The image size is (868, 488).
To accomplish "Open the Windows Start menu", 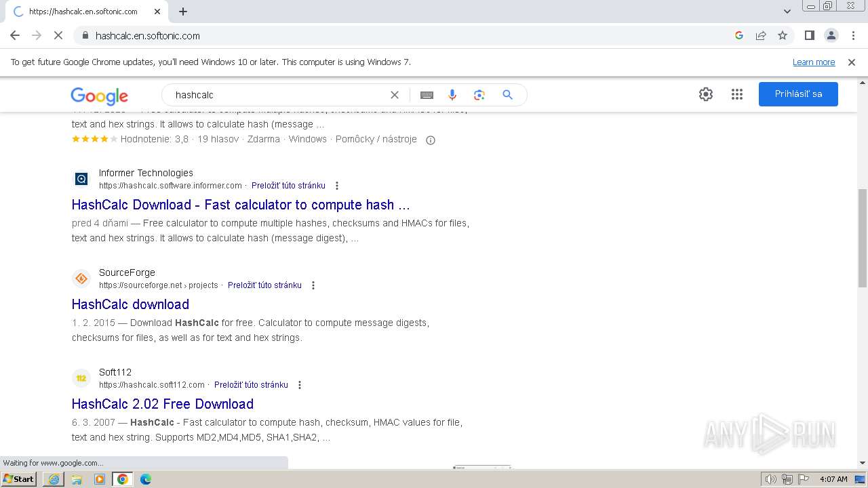I will point(18,479).
